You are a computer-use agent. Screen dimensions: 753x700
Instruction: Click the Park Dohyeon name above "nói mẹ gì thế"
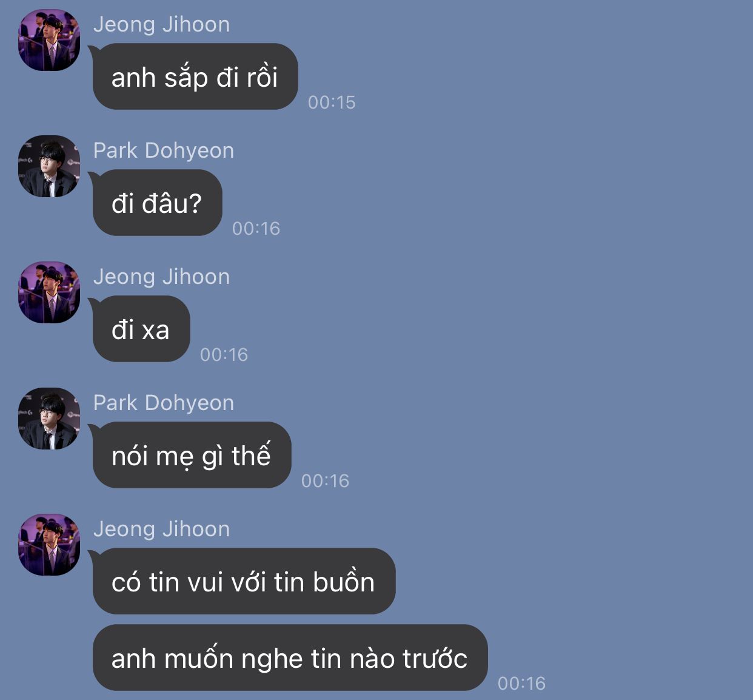164,403
